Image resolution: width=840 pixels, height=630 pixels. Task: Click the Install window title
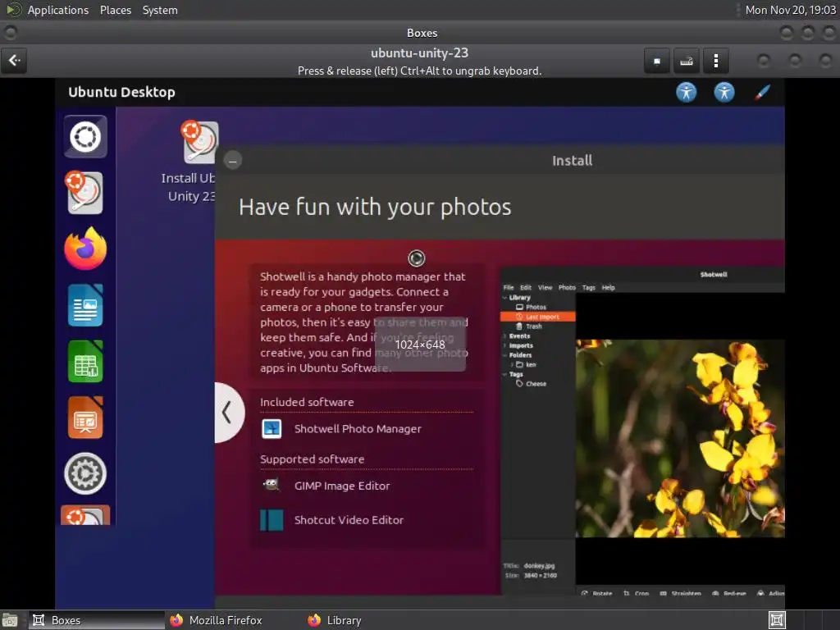(572, 160)
